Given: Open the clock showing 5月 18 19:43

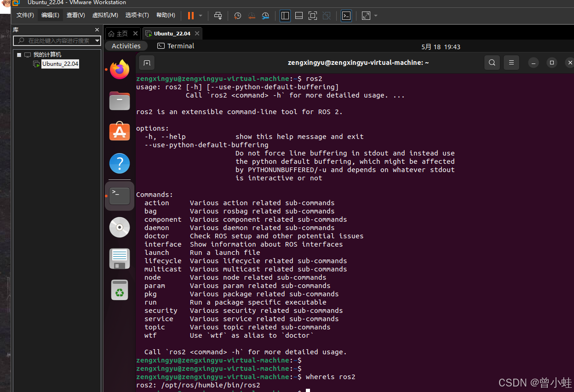Looking at the screenshot, I should coord(441,47).
